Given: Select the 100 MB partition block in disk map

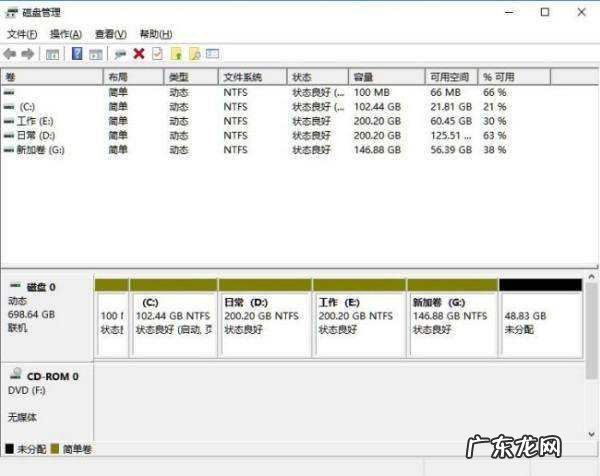Looking at the screenshot, I should click(x=112, y=319).
